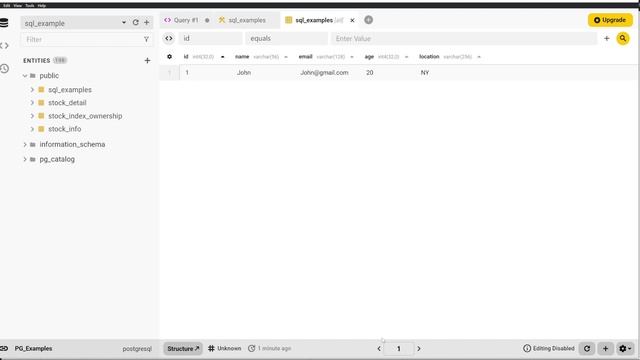The width and height of the screenshot is (640, 360).
Task: Expand the stock_detail table columns
Action: coord(32,103)
